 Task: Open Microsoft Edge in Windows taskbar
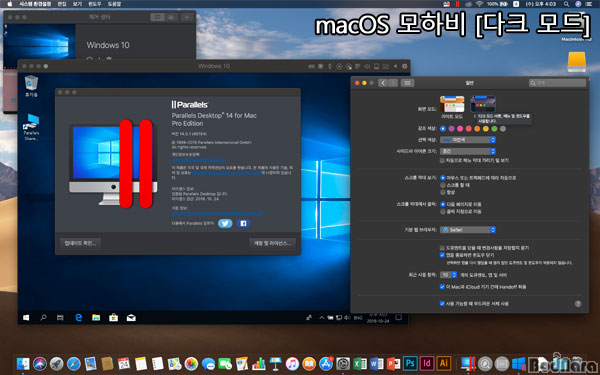coord(78,318)
